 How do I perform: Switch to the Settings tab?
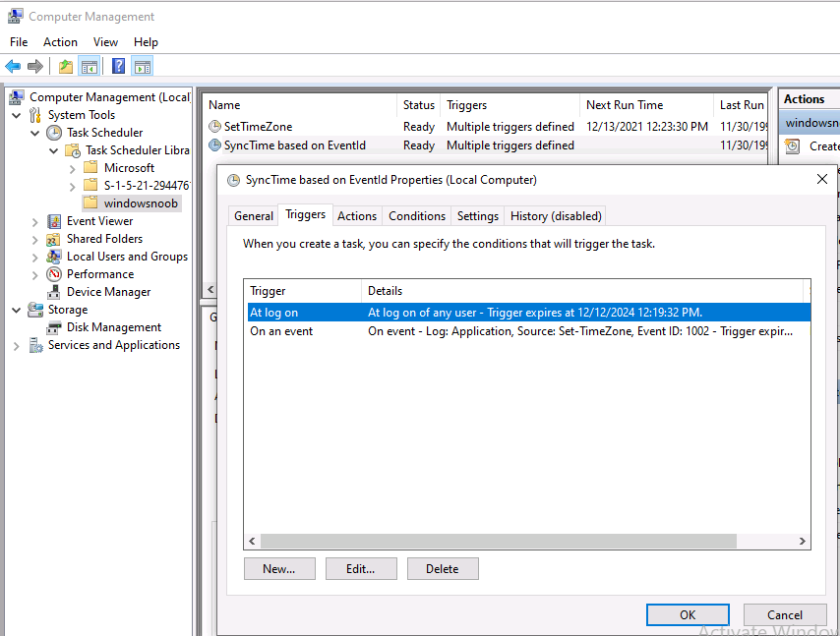[x=478, y=215]
